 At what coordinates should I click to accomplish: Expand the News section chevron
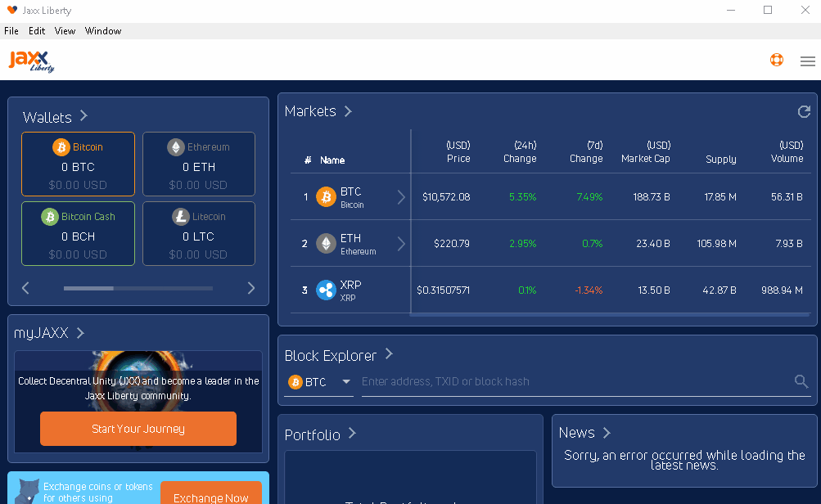pyautogui.click(x=607, y=433)
